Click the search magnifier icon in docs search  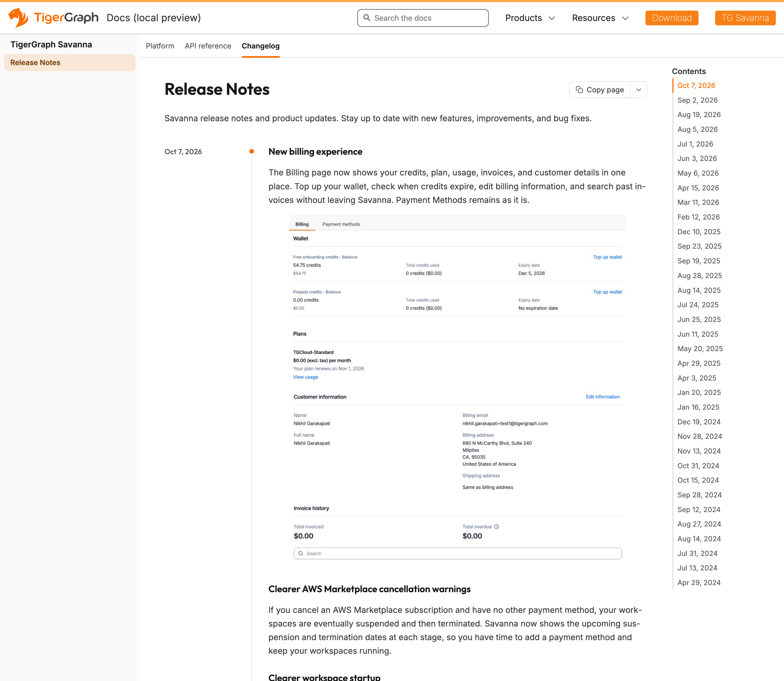coord(367,18)
